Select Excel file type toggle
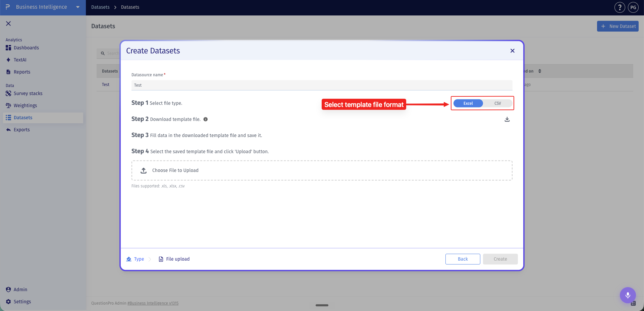 coord(468,103)
